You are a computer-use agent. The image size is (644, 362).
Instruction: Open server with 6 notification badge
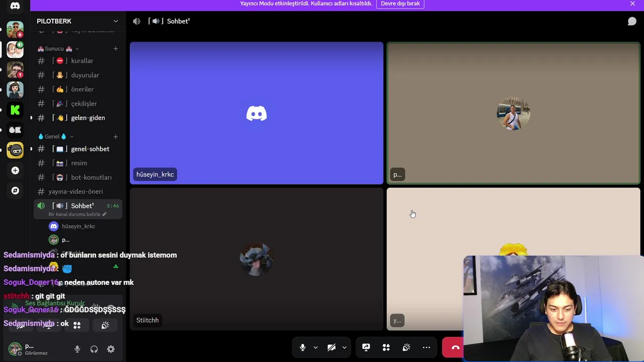pos(15,30)
